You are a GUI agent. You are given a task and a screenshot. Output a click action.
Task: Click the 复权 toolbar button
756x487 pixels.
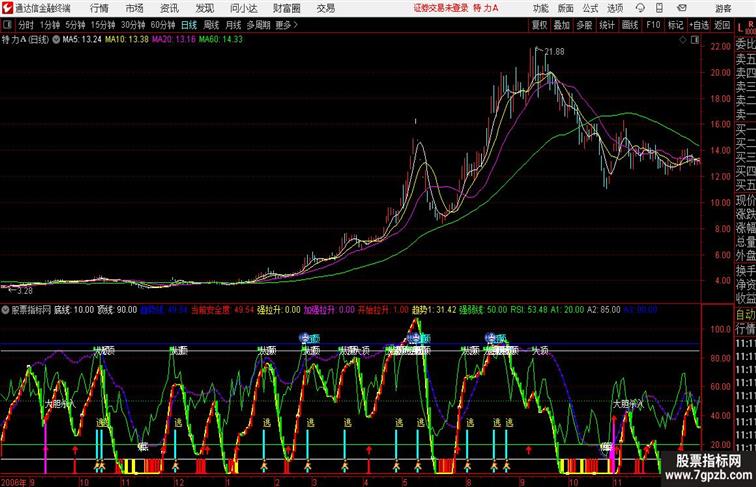click(540, 25)
